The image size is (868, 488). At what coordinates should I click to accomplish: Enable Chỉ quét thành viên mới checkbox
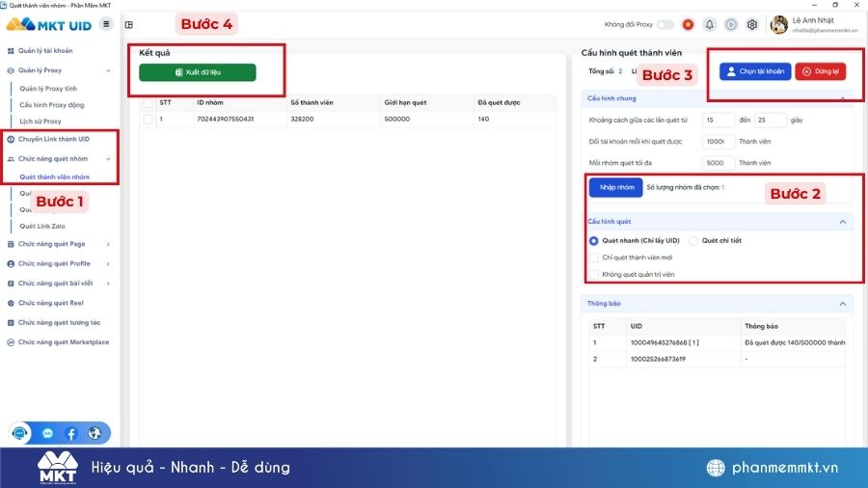(x=594, y=258)
